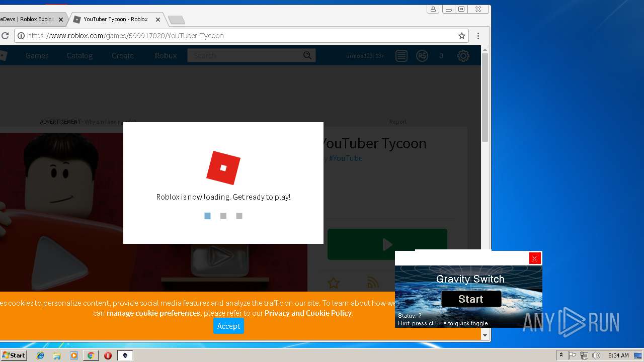Screen dimensions: 644x362
Task: Start Gravity Switch
Action: click(x=471, y=299)
